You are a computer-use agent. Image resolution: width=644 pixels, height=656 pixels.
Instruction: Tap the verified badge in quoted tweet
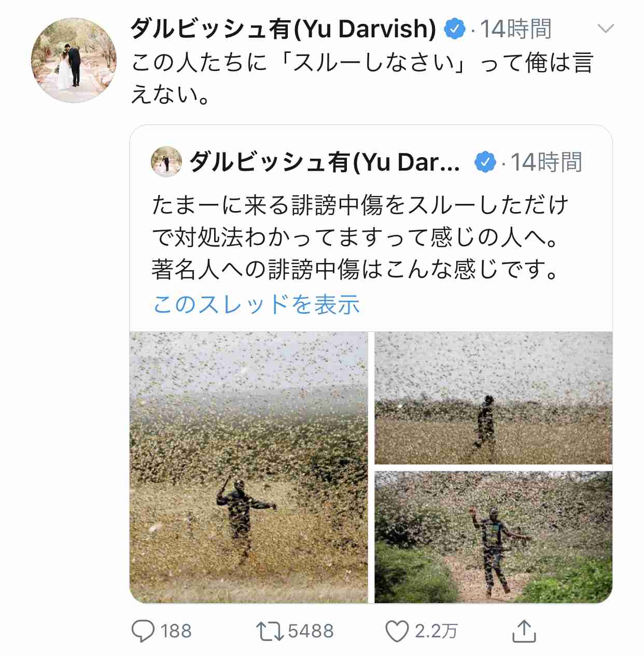click(x=485, y=162)
